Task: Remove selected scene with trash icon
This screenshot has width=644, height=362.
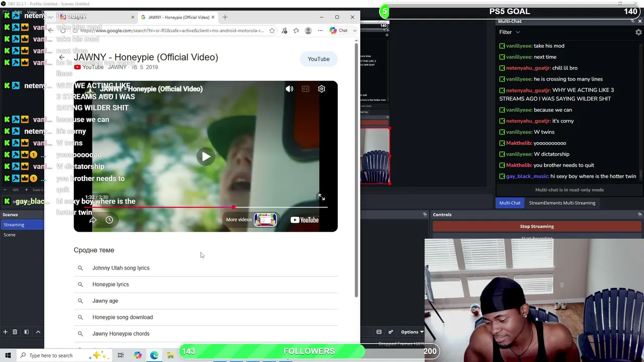Action: pos(15,332)
